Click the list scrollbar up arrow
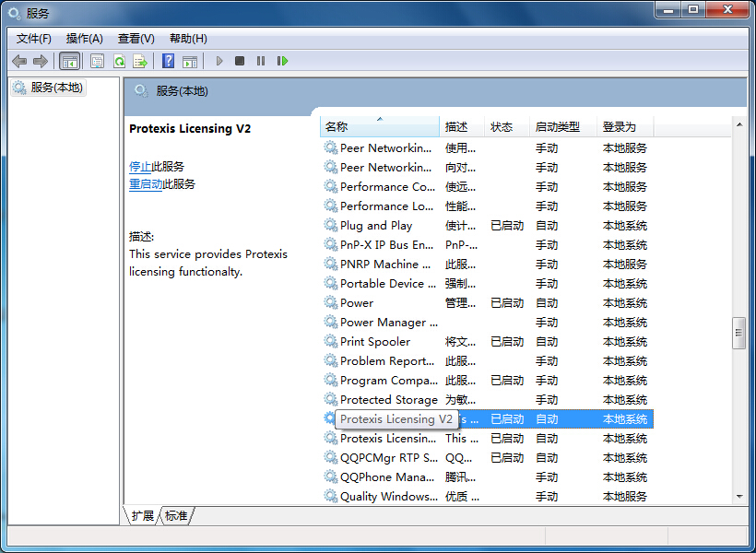Viewport: 756px width, 553px height. click(x=739, y=124)
